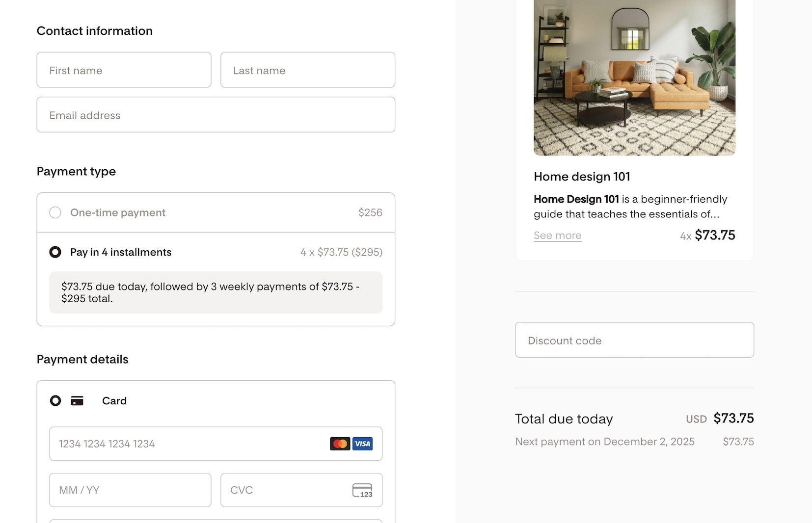Focus the Discount code input
Screen dimensions: 812x523
tap(634, 340)
